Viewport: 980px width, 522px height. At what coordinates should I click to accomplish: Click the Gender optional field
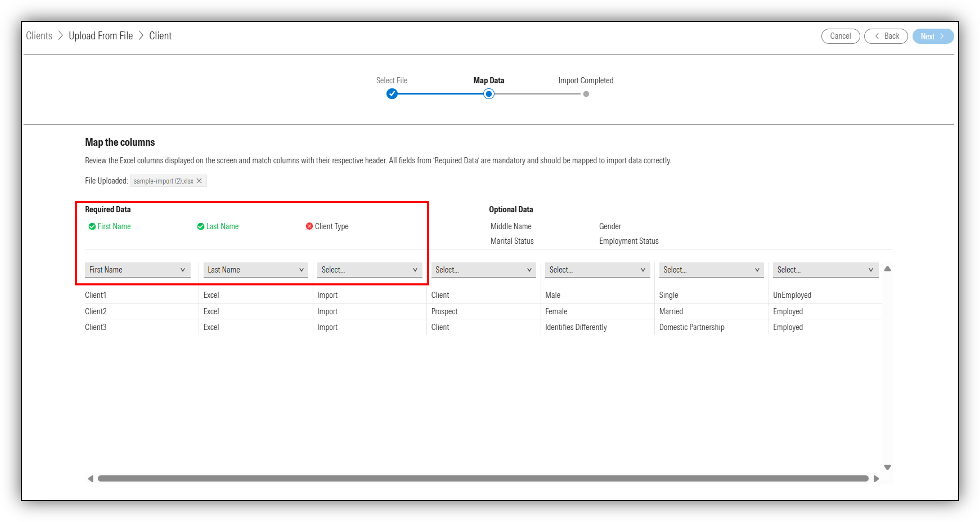coord(610,226)
